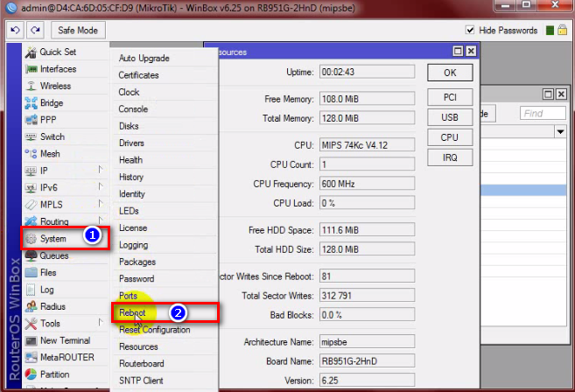Open Disks menu entry
Image resolution: width=575 pixels, height=392 pixels.
(129, 126)
